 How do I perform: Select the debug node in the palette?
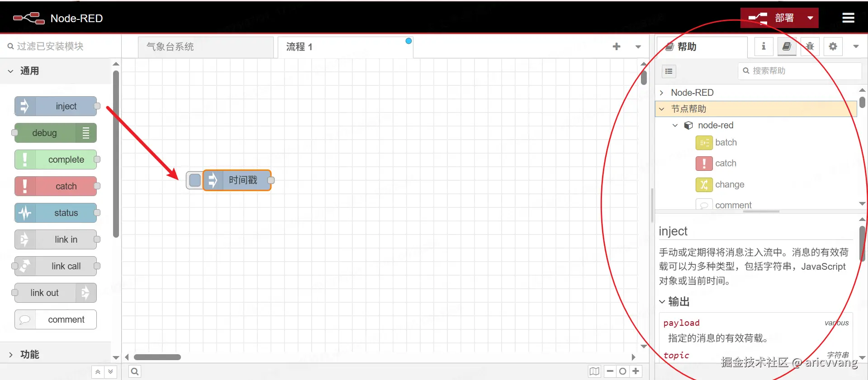tap(55, 133)
